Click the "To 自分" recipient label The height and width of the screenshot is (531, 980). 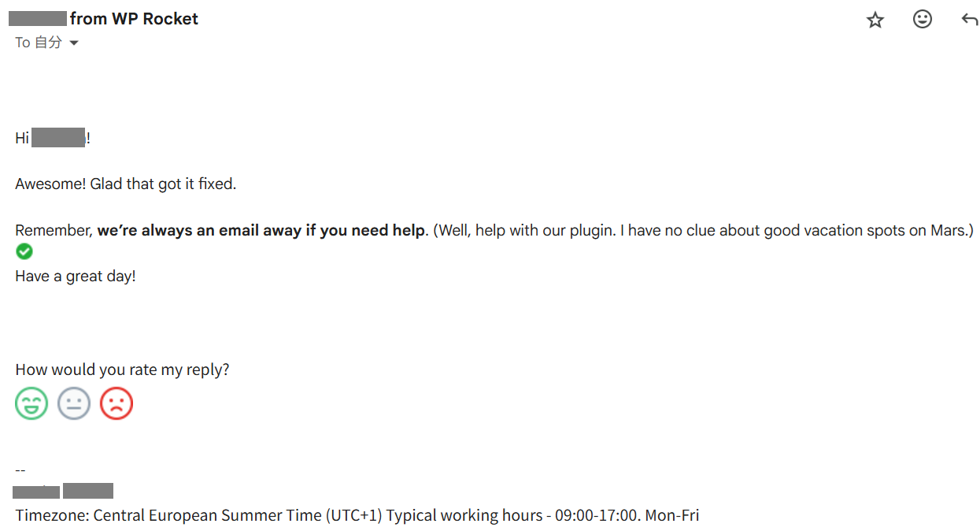point(39,43)
